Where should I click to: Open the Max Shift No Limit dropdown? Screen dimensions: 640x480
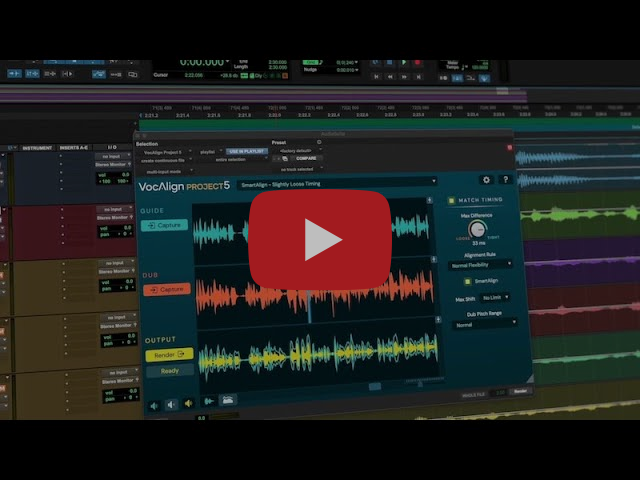pyautogui.click(x=495, y=298)
